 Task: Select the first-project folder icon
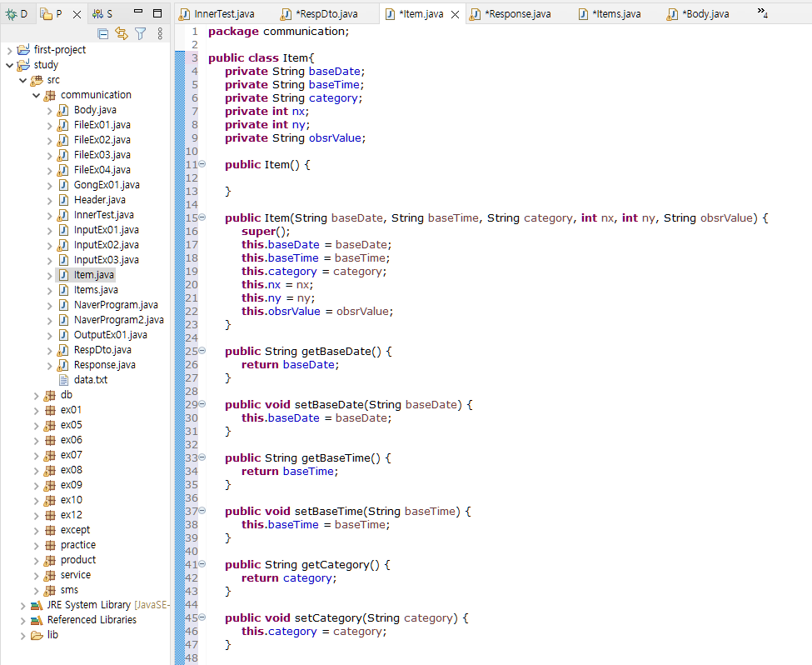(23, 50)
